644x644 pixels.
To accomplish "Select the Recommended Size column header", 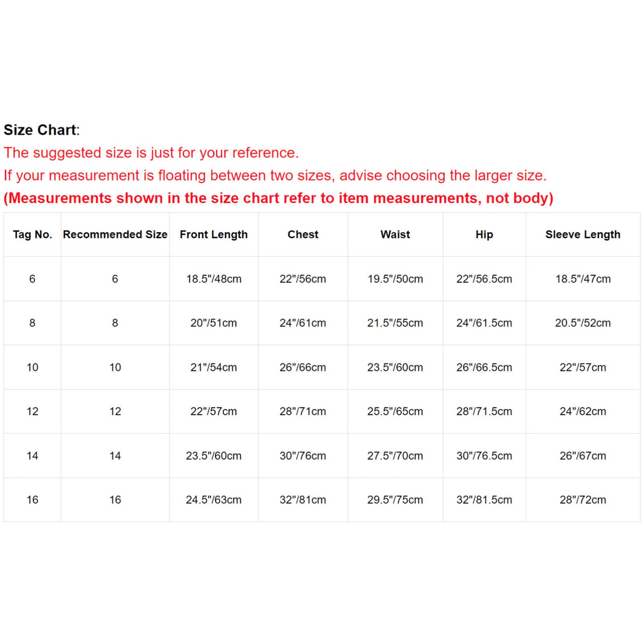I will click(x=115, y=235).
